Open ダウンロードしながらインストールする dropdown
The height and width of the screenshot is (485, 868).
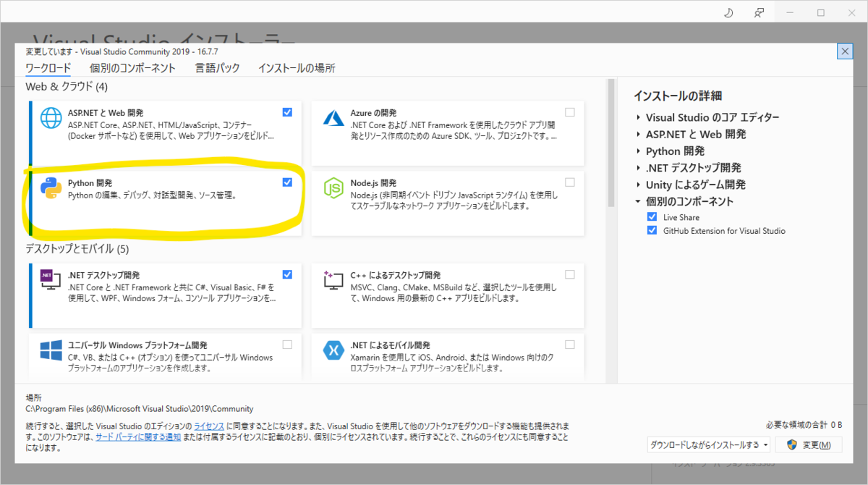click(708, 444)
